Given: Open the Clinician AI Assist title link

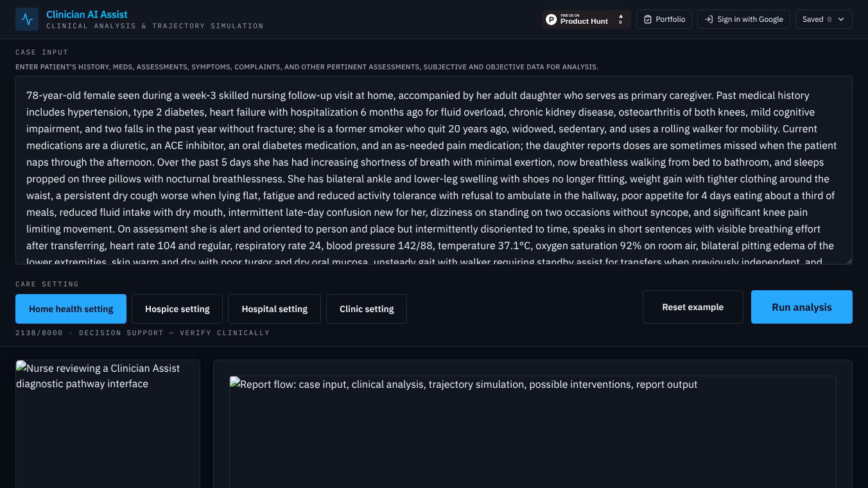Looking at the screenshot, I should click(x=87, y=14).
